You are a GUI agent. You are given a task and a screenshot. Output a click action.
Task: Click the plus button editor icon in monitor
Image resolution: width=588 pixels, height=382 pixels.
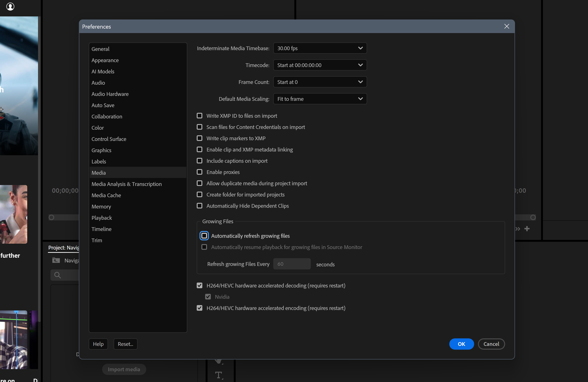527,229
